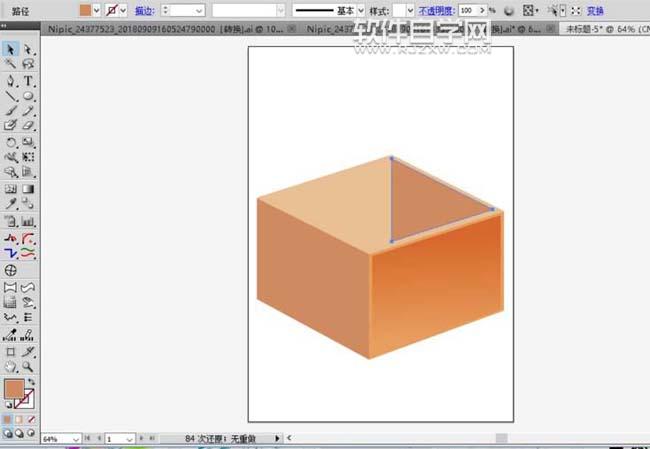Pick the Shape Builder tool
Screen dimensions: 650x449
[x=10, y=172]
